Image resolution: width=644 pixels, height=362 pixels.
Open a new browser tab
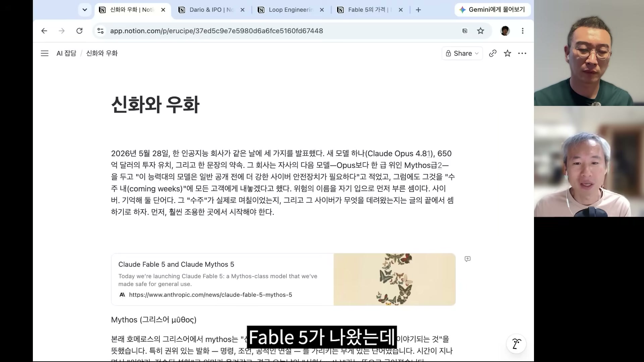418,10
